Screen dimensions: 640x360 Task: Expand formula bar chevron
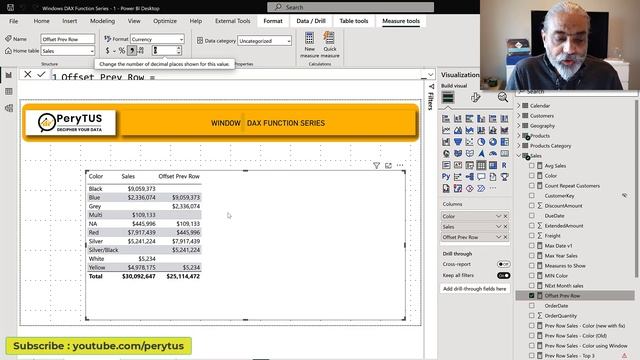click(x=430, y=75)
